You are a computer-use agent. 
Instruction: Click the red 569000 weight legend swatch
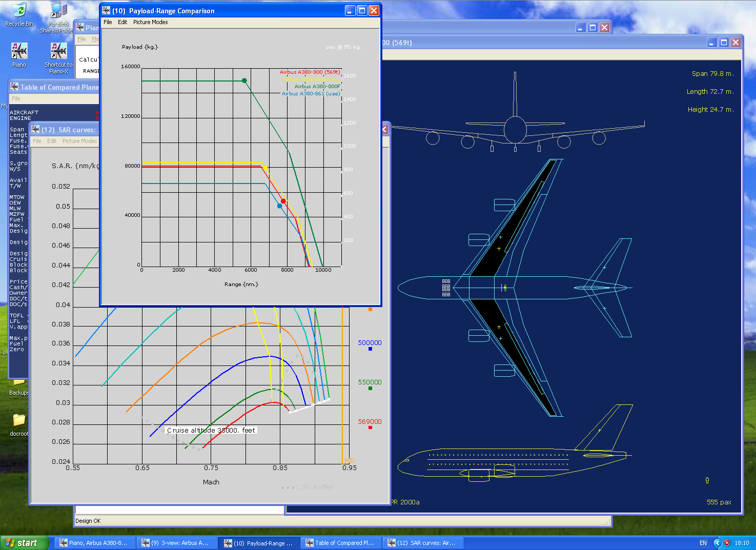pyautogui.click(x=370, y=427)
